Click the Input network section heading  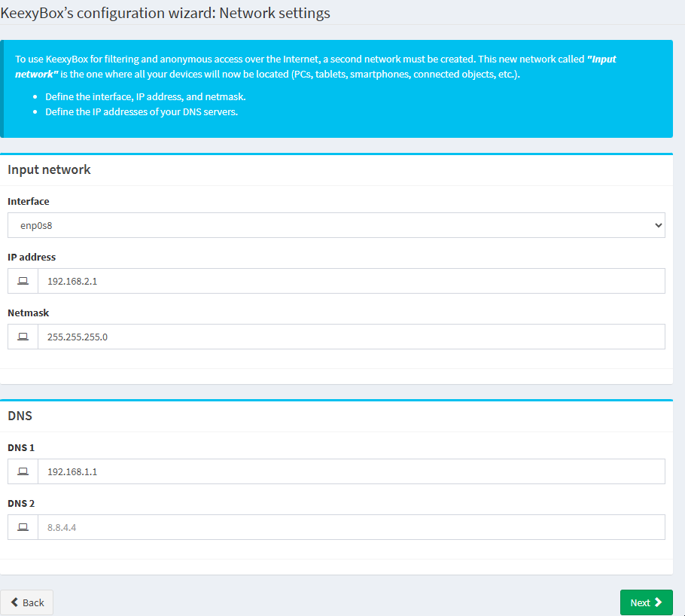pos(49,169)
